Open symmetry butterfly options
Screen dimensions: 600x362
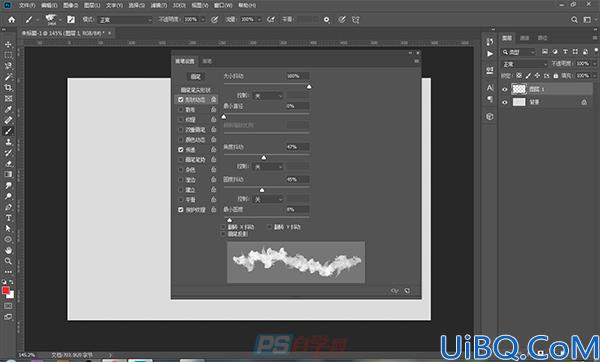click(x=356, y=20)
